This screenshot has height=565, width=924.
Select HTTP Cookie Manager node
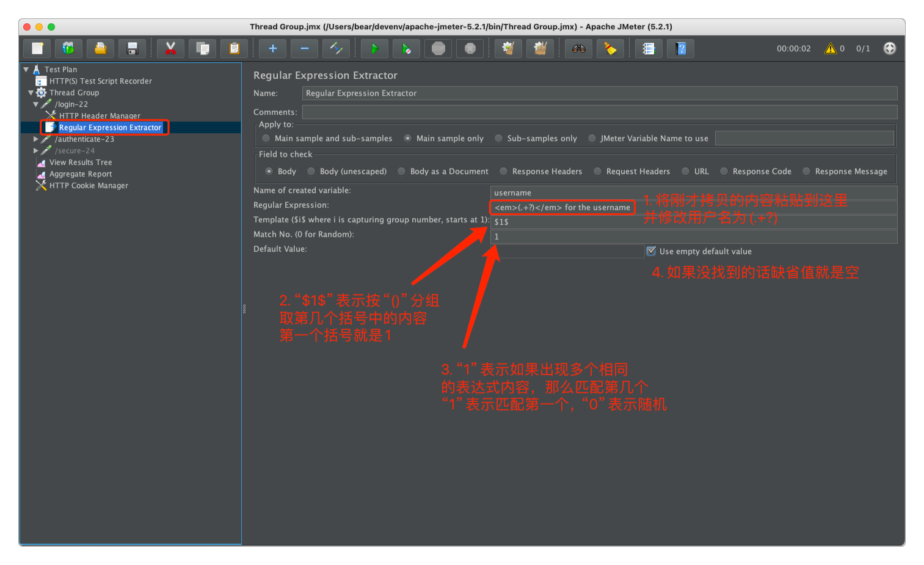click(89, 186)
